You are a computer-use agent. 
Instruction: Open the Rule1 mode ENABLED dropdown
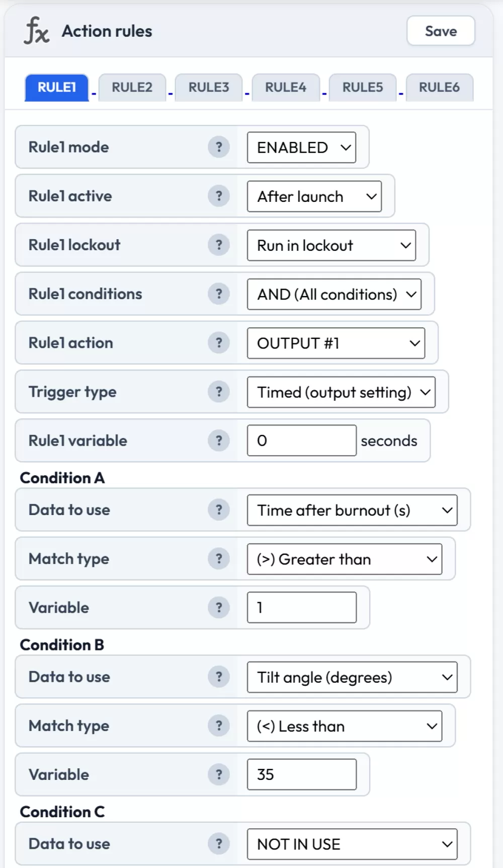(x=301, y=148)
